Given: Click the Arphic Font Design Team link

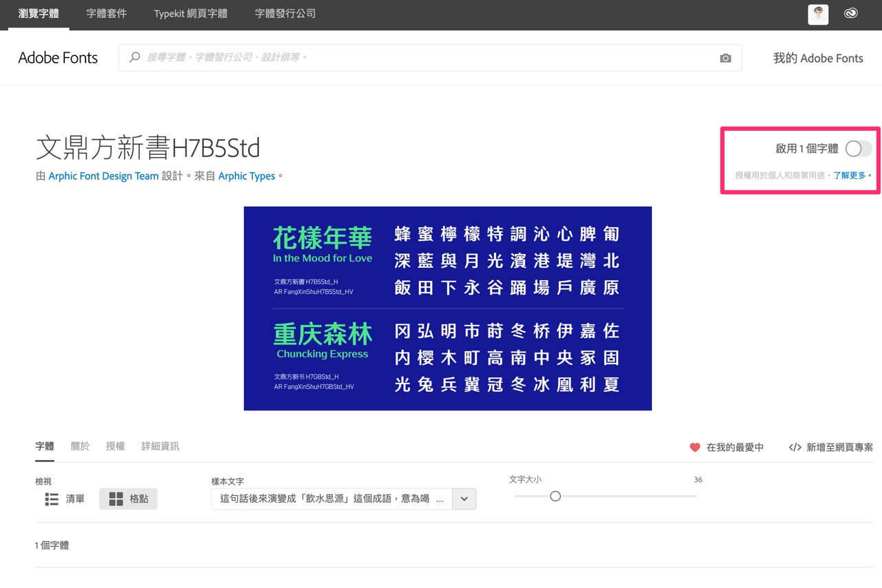Looking at the screenshot, I should [x=103, y=176].
